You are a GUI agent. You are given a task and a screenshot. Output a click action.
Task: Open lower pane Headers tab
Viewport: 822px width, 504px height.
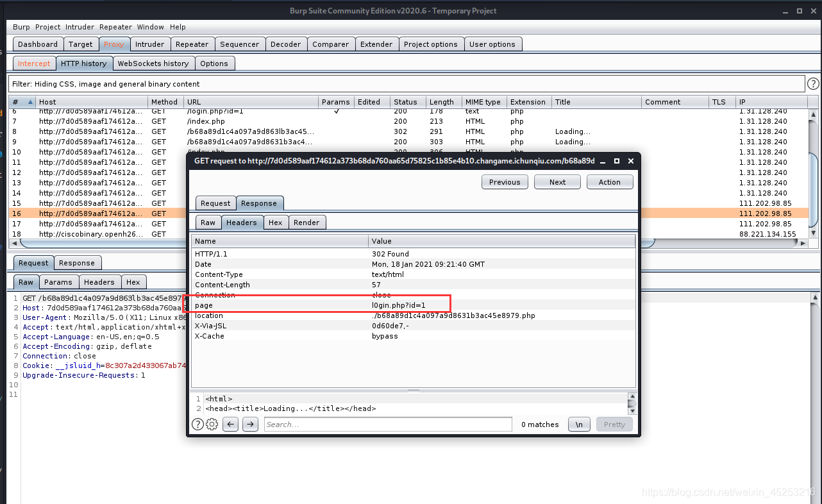[x=99, y=282]
